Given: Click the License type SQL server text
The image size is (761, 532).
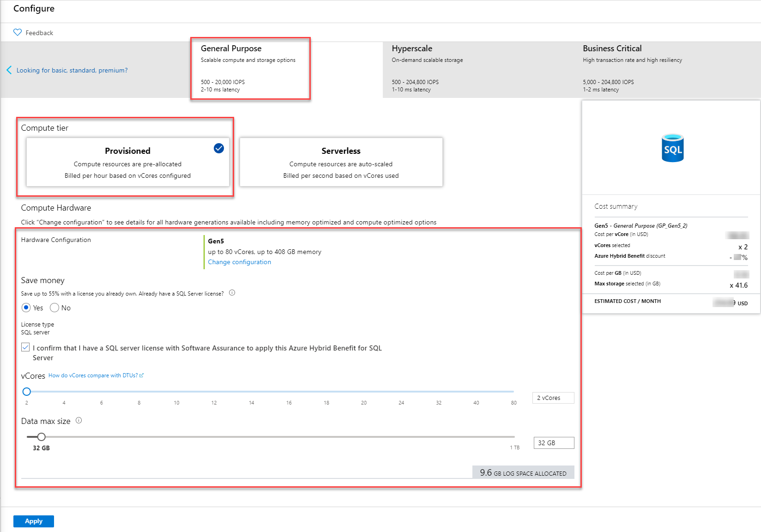Looking at the screenshot, I should (37, 328).
